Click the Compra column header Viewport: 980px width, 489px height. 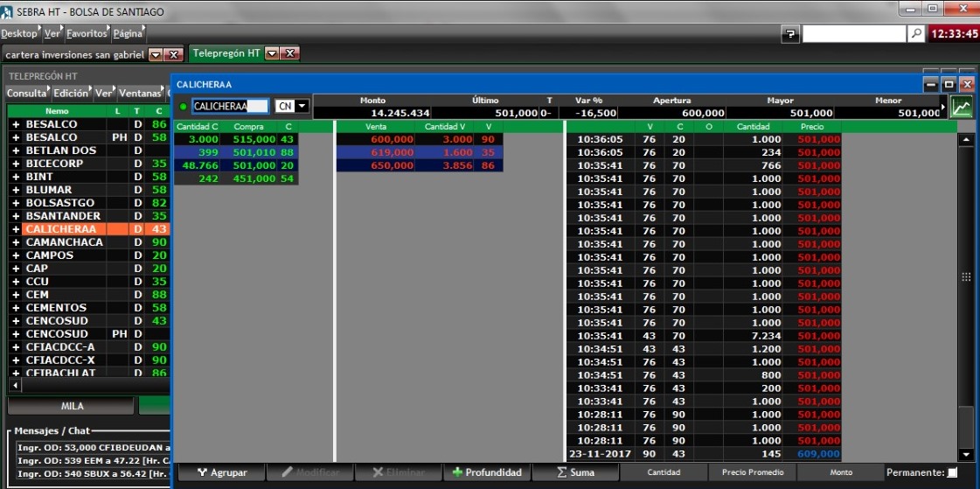pyautogui.click(x=248, y=127)
